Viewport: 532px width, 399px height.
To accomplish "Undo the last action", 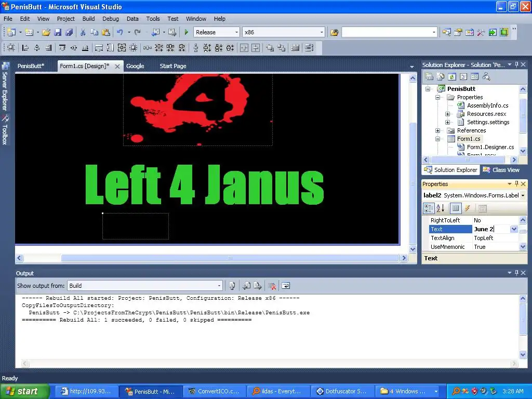I will pos(120,32).
